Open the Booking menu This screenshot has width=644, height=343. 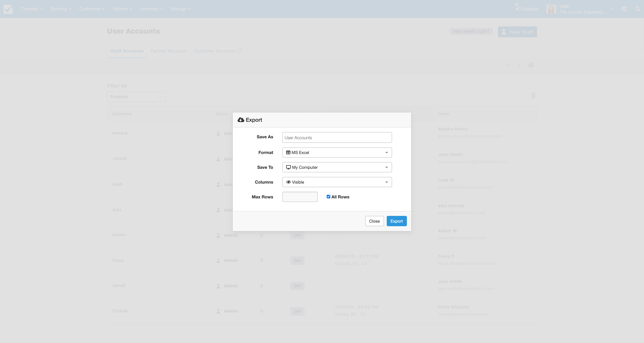coord(61,9)
